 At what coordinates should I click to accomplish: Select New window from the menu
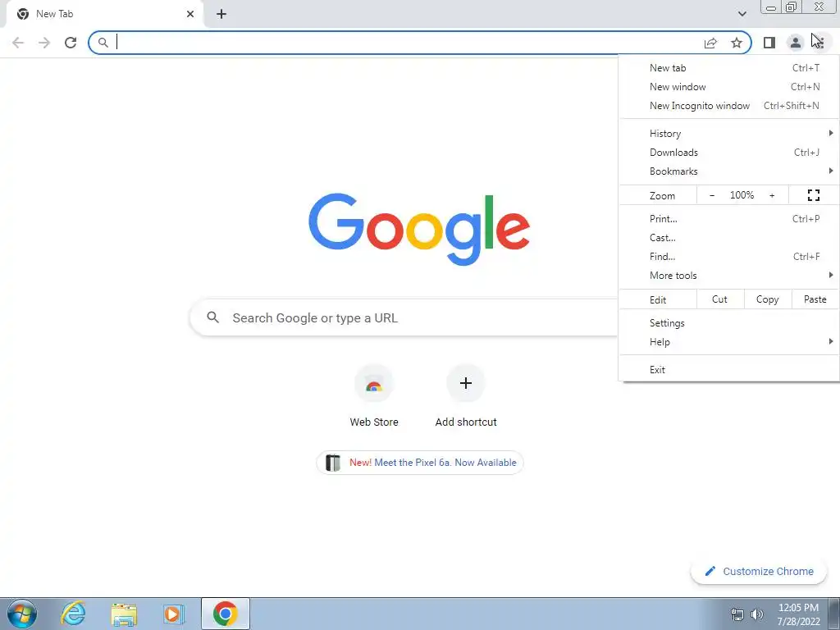(x=729, y=87)
